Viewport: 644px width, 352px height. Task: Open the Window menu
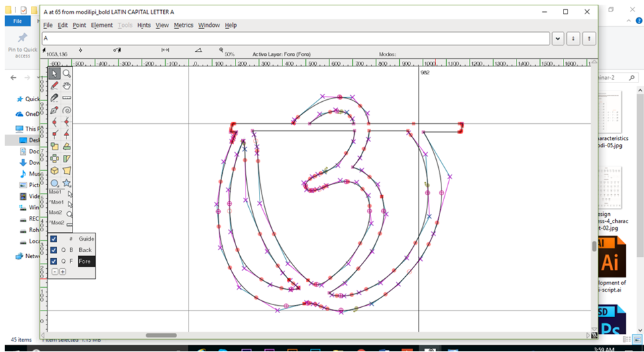click(x=209, y=25)
